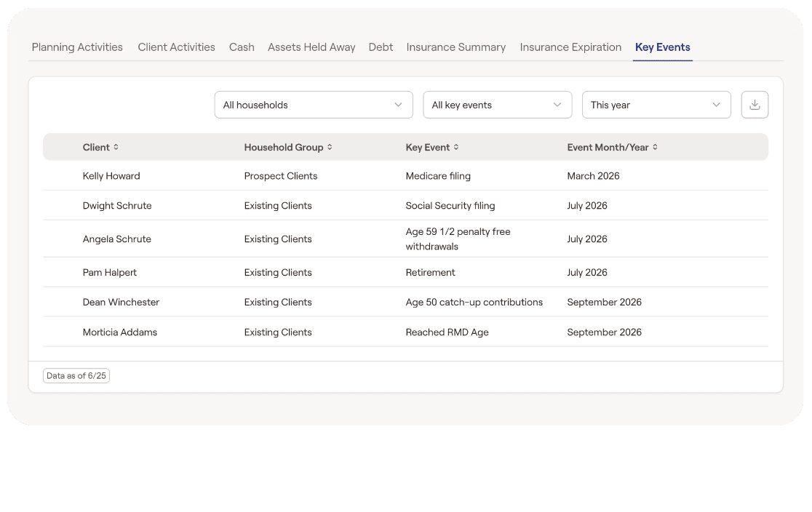Open the Insurance Summary tab

coord(455,47)
